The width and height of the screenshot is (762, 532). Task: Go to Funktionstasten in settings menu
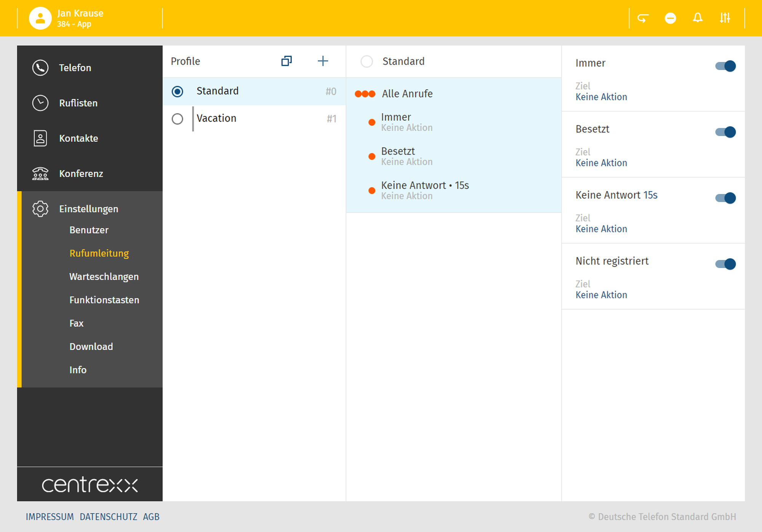pos(104,300)
